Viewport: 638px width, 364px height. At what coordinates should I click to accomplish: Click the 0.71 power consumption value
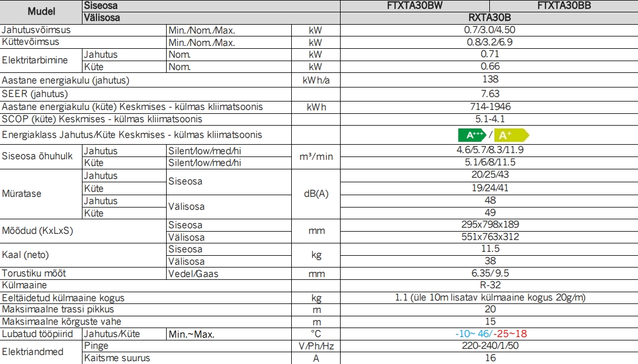(490, 54)
